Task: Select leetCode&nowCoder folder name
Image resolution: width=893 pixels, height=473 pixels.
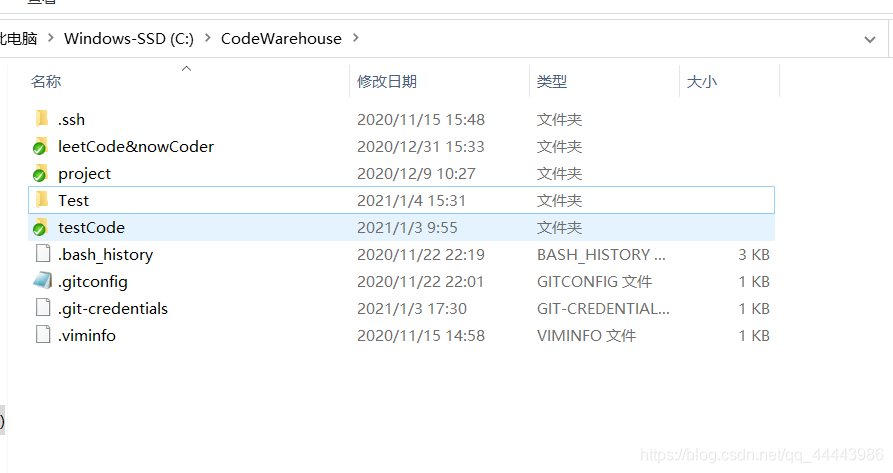Action: click(136, 146)
